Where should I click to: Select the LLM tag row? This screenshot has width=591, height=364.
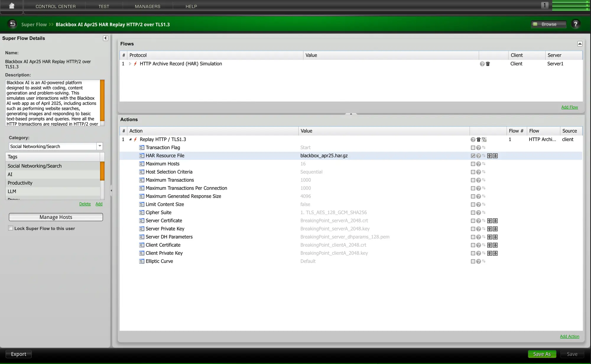tap(53, 191)
